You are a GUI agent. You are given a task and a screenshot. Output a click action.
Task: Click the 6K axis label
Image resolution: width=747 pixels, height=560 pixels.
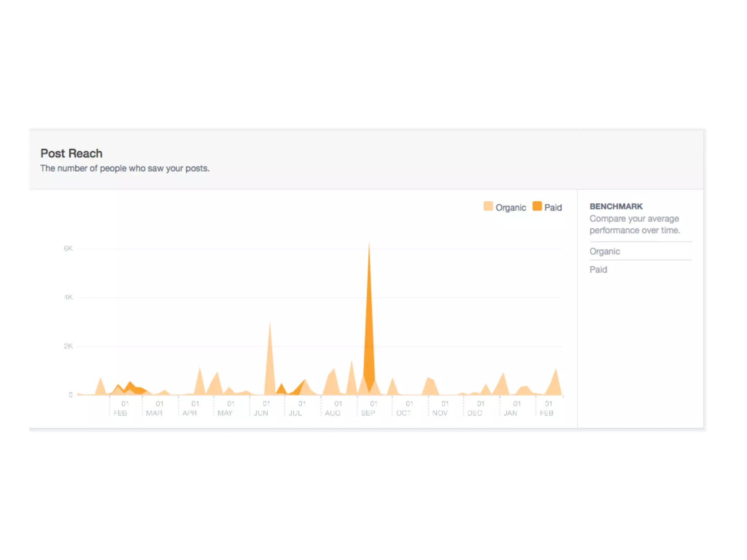coord(68,249)
